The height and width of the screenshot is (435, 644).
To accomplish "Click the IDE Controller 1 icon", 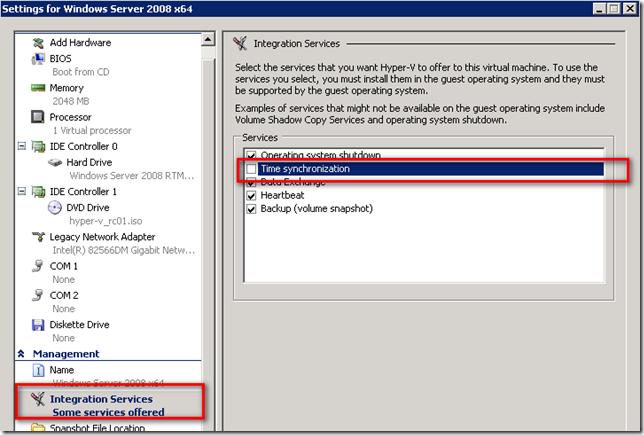I will pos(38,192).
